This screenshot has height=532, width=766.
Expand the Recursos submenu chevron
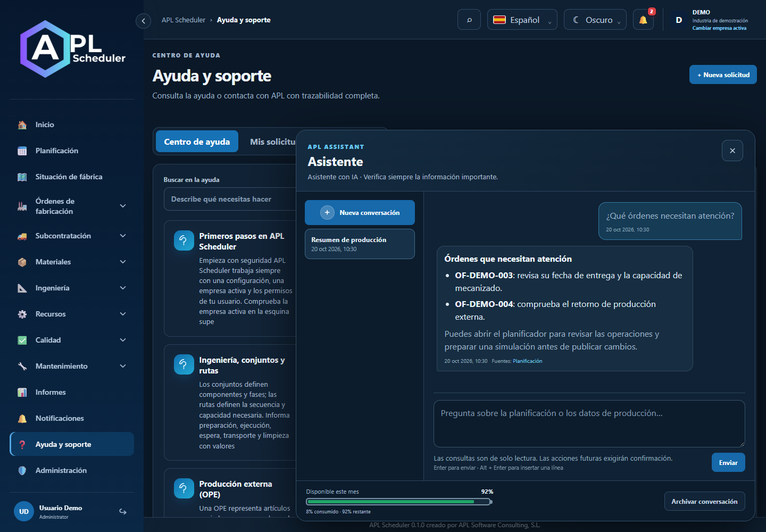123,314
